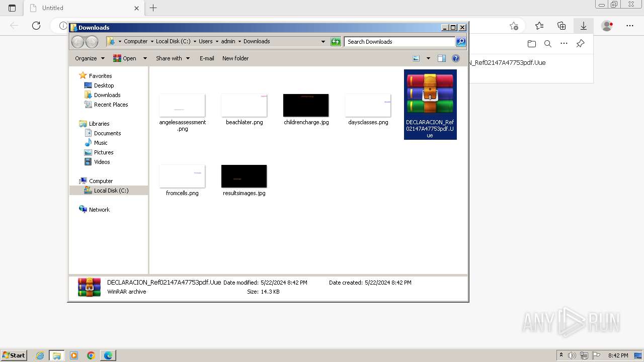Click the Forward arrow in the Explorer window

(92, 42)
